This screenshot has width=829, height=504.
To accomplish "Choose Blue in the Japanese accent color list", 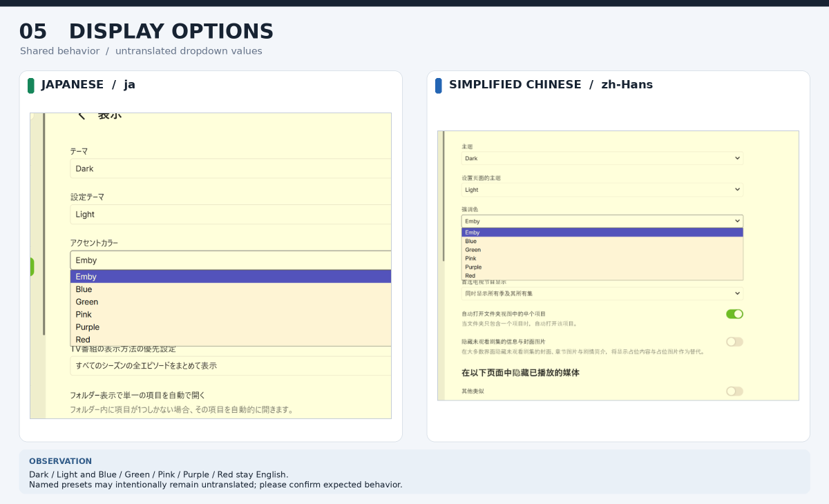I will click(x=231, y=289).
